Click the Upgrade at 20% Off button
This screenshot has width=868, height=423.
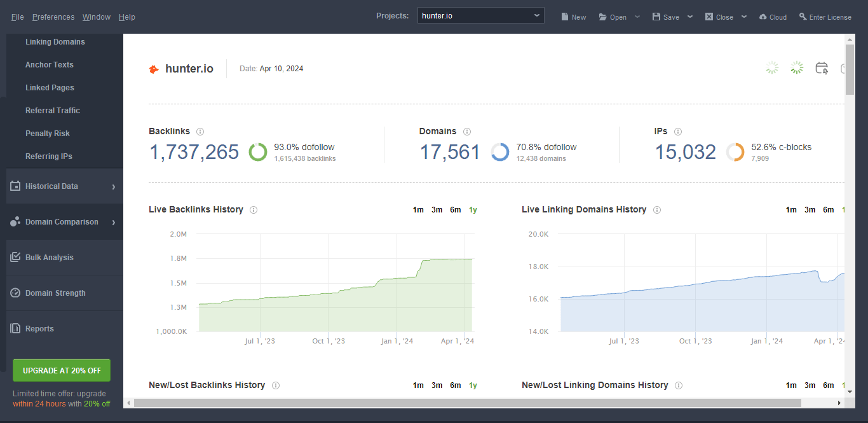pyautogui.click(x=62, y=370)
